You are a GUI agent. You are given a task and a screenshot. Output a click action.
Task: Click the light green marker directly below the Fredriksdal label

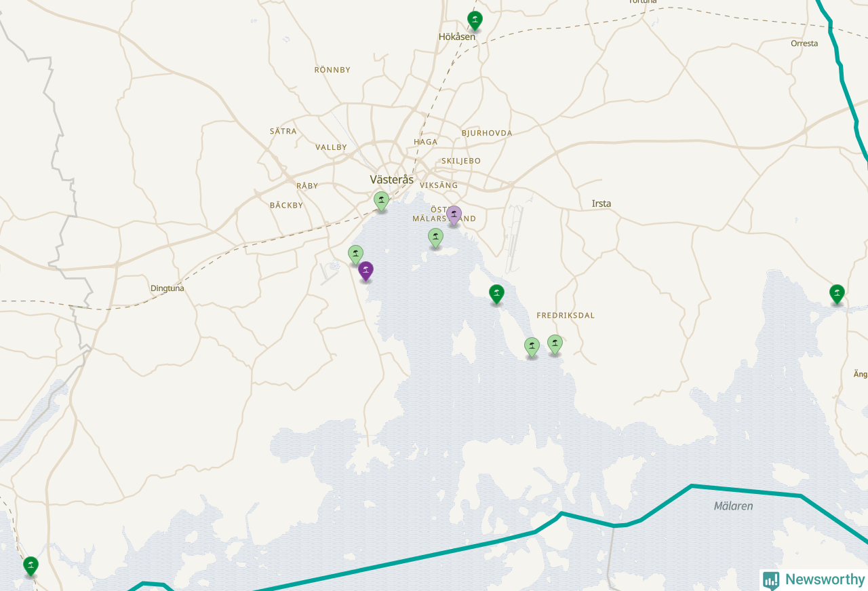pyautogui.click(x=555, y=345)
